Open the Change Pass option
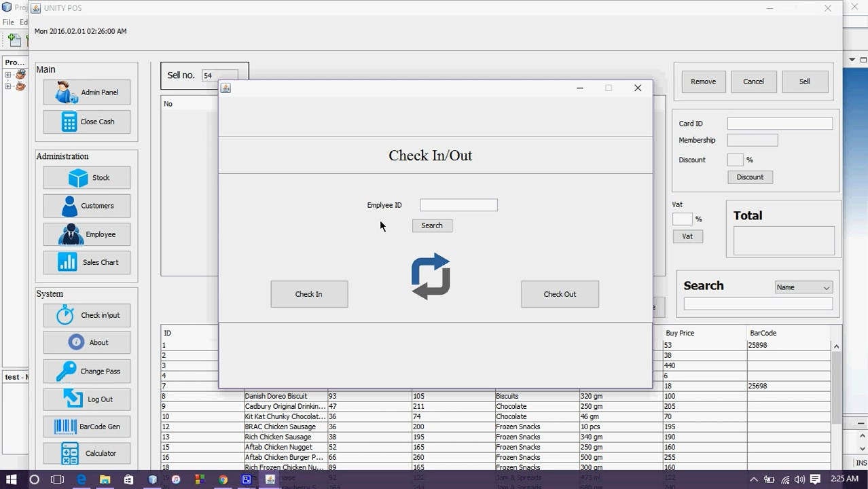868x489 pixels. [86, 371]
